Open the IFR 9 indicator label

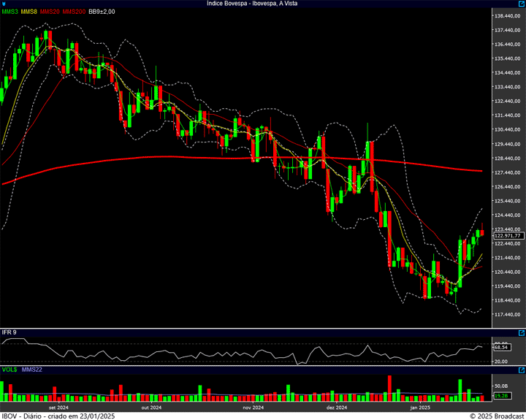9,332
